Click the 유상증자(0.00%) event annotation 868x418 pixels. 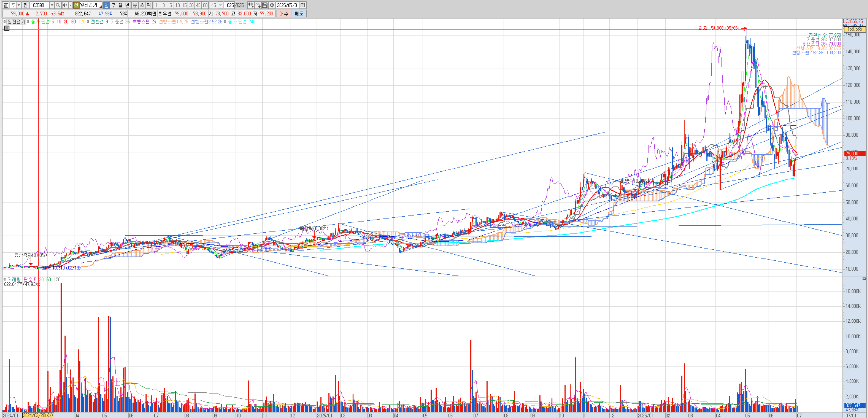click(x=31, y=255)
